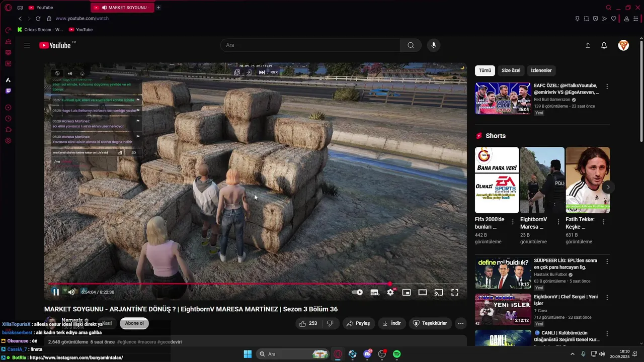Open the EAFC ÖZEL video thumbnail
Viewport: 644px width, 362px height.
point(503,99)
